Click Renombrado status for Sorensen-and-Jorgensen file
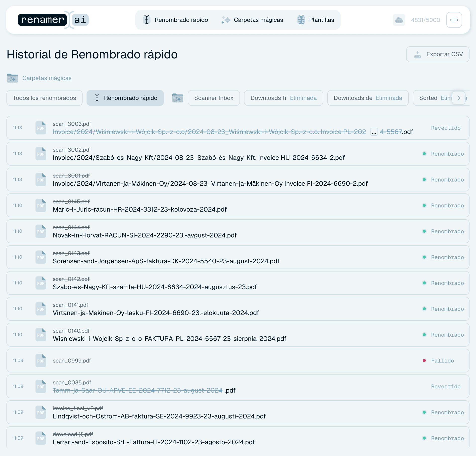 point(447,257)
